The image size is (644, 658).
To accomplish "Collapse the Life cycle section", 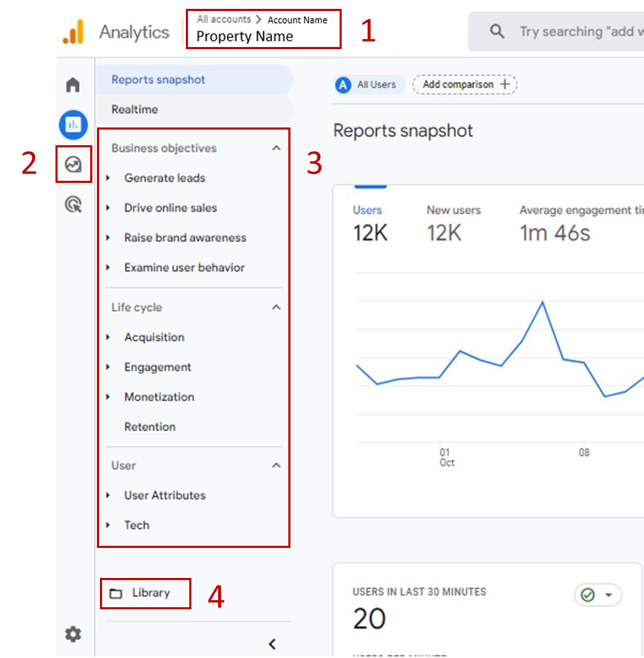I will [x=276, y=307].
